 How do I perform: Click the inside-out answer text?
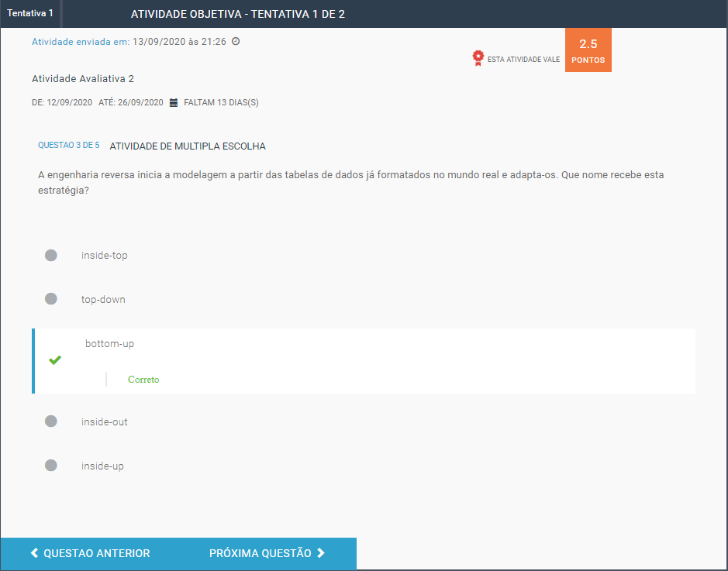[105, 422]
